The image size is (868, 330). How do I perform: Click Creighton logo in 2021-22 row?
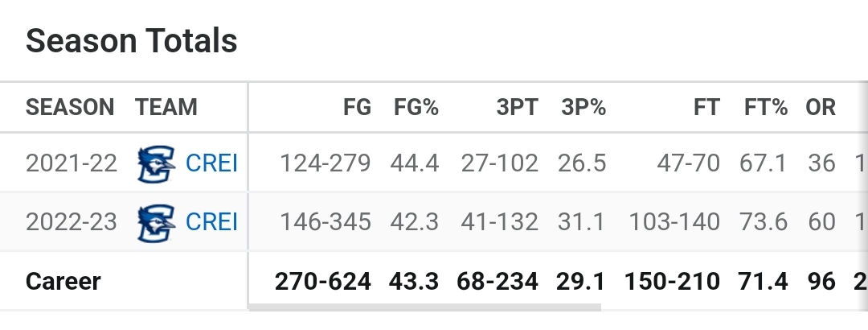156,163
